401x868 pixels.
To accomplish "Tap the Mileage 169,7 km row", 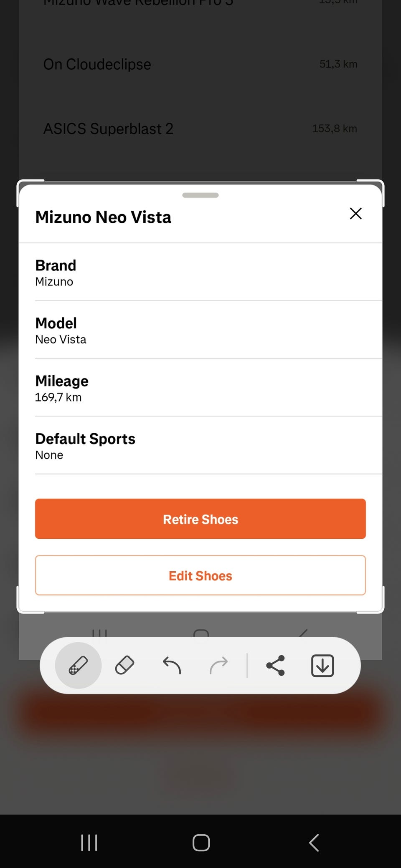I will pyautogui.click(x=200, y=388).
